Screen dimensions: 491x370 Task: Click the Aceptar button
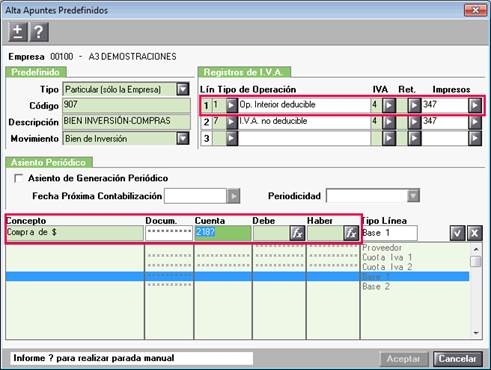(403, 359)
